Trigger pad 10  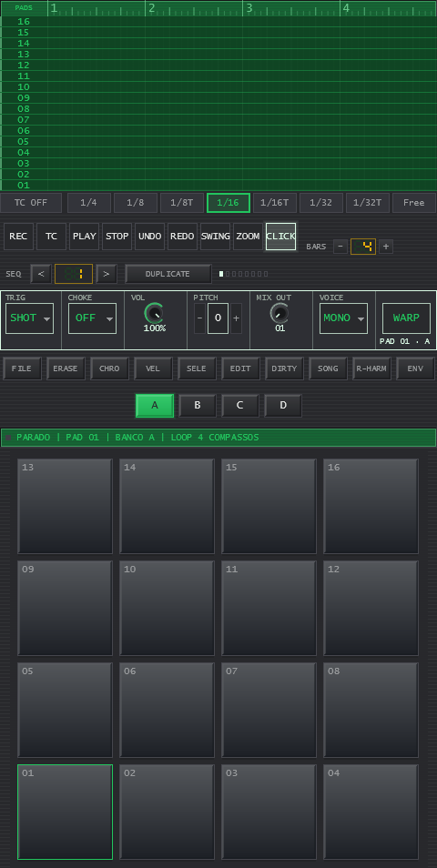pos(167,608)
